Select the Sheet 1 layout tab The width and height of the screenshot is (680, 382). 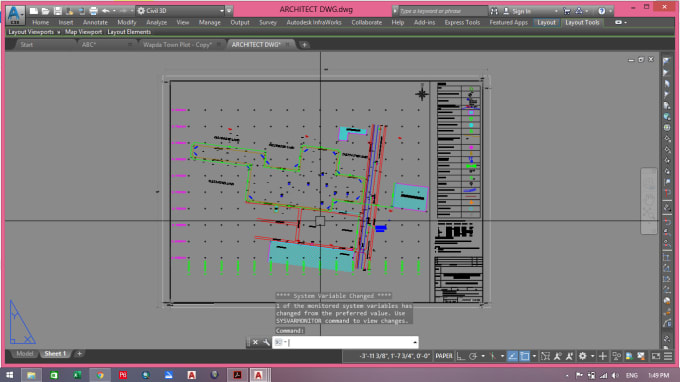pos(55,354)
